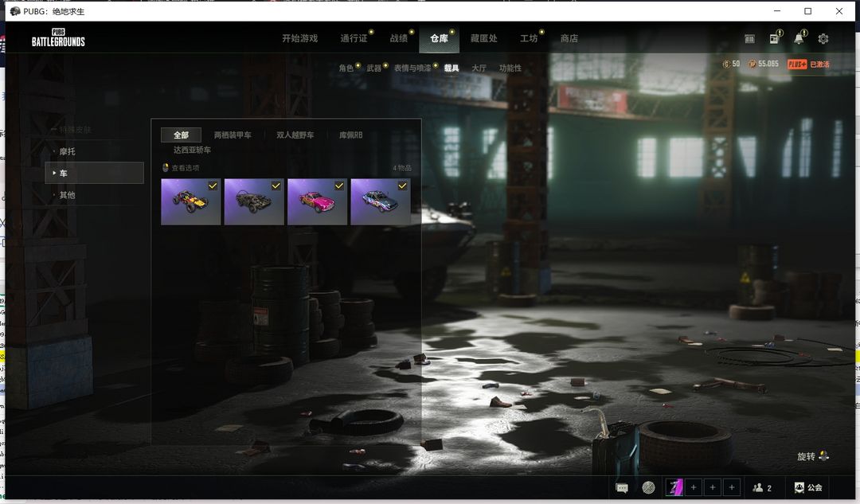Click the first empty plus team slot

pos(694,487)
